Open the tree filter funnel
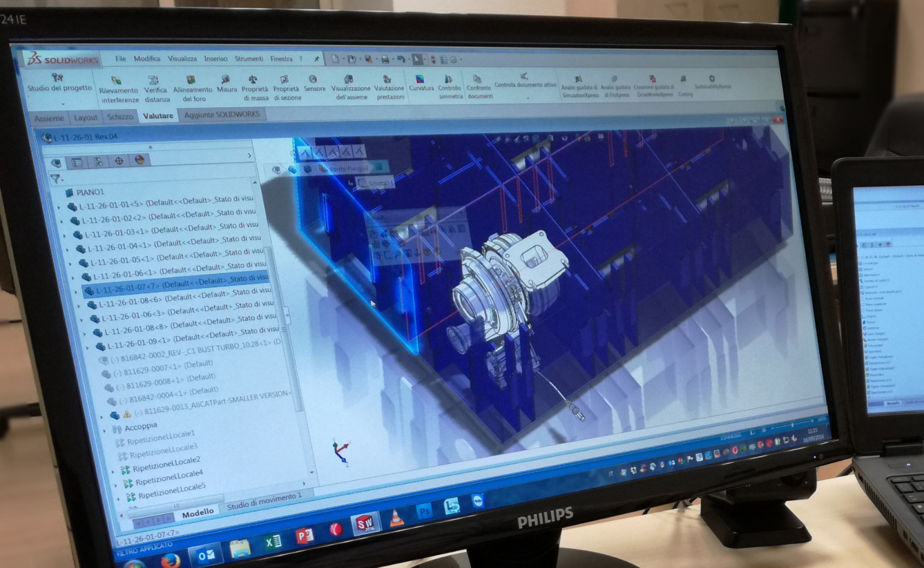 pyautogui.click(x=55, y=179)
